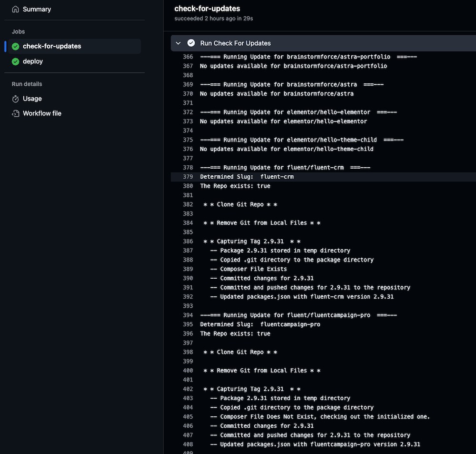Click "Running Update for fluent/fluentcampaign-pro" line
476x454 pixels.
click(298, 315)
